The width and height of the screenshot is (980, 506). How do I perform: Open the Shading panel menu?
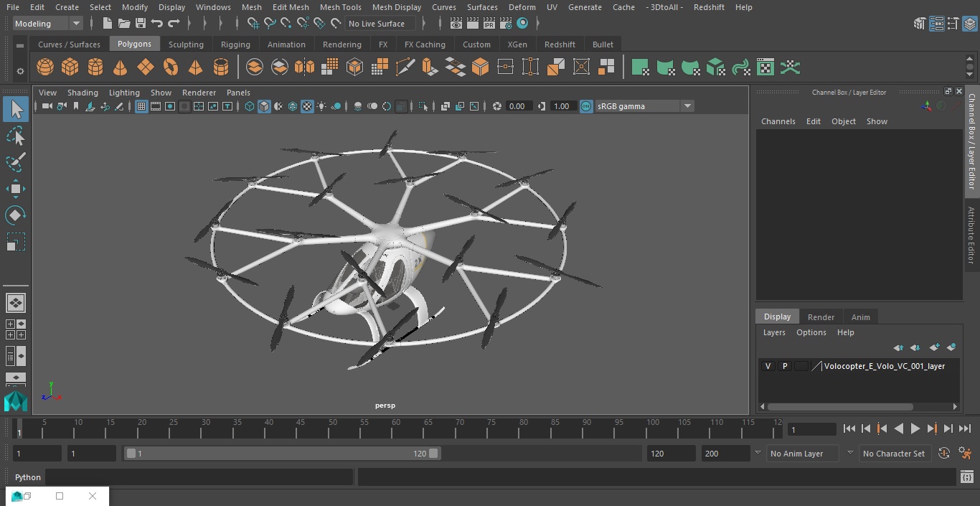(x=83, y=93)
